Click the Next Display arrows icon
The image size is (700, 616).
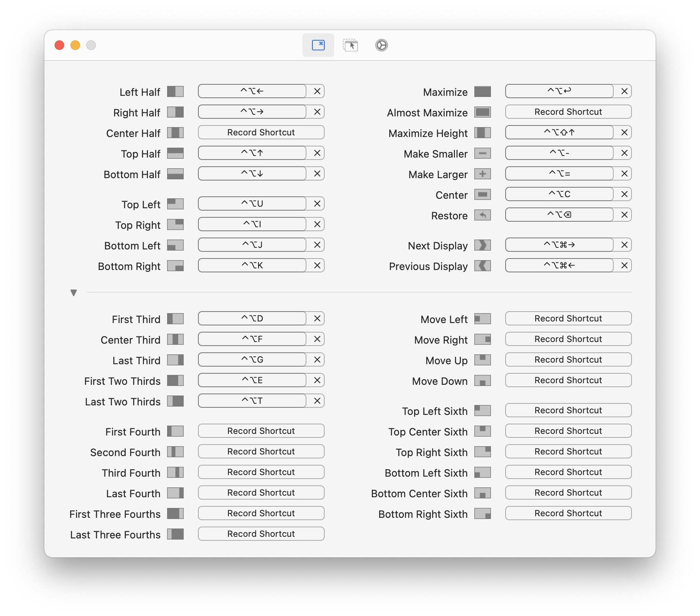coord(482,245)
